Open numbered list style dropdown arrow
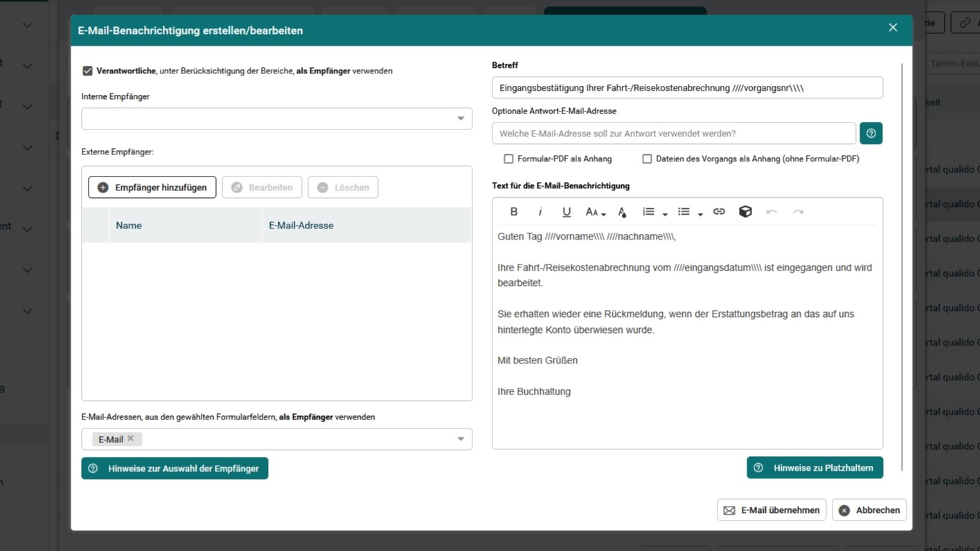The image size is (980, 551). click(x=665, y=214)
